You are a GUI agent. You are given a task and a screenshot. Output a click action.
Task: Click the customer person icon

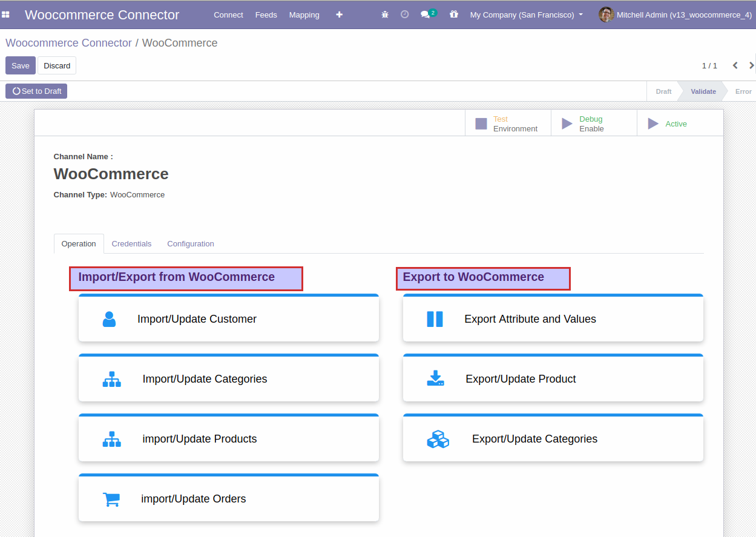pos(109,319)
